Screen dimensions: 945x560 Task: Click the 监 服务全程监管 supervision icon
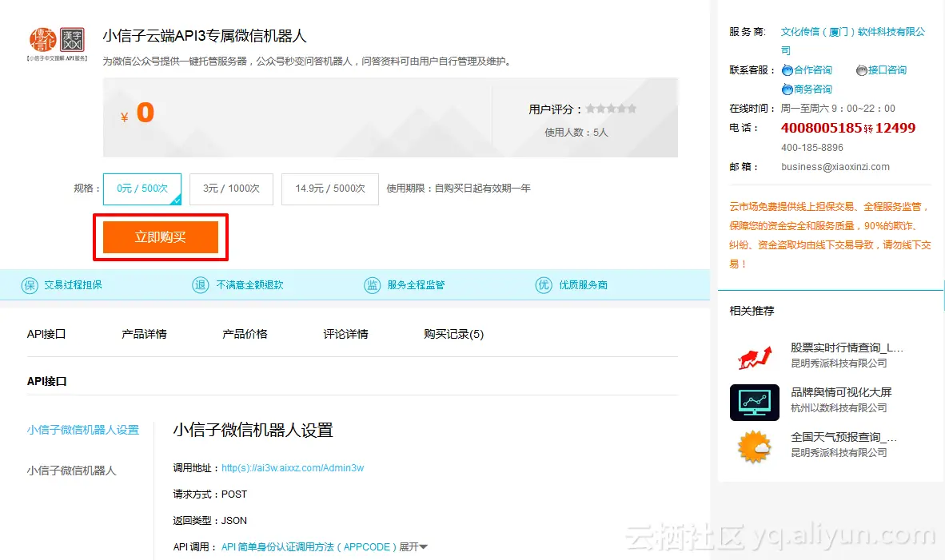(372, 285)
